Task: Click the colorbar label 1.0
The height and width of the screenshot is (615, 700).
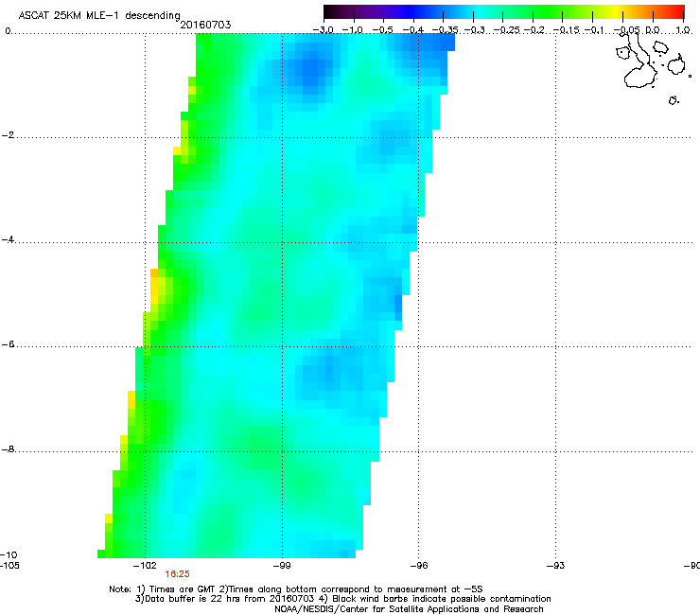Action: tap(683, 30)
